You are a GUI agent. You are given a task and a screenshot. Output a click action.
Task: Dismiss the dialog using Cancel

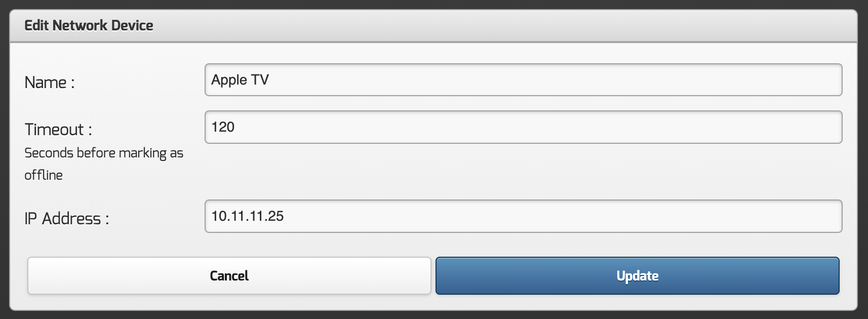pos(229,276)
